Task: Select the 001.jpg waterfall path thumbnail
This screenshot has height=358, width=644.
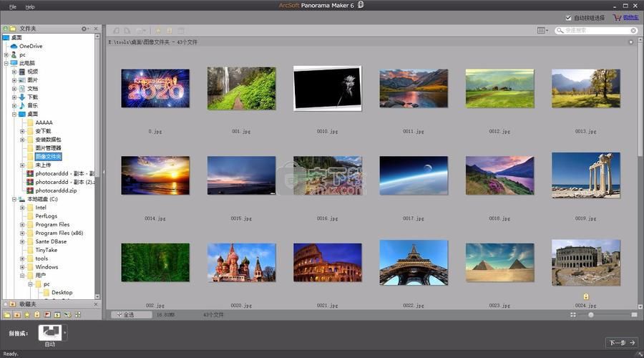Action: (242, 88)
